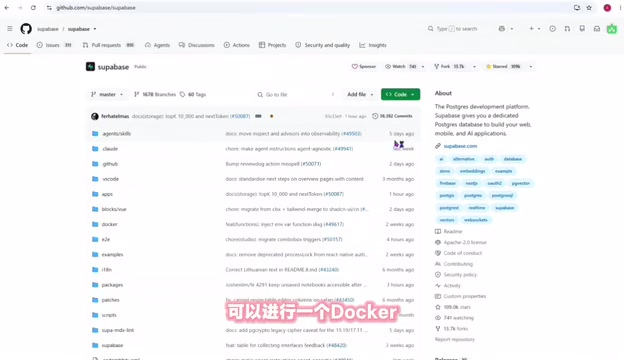Open the blocks/vue folder
624x360 pixels.
(x=114, y=209)
